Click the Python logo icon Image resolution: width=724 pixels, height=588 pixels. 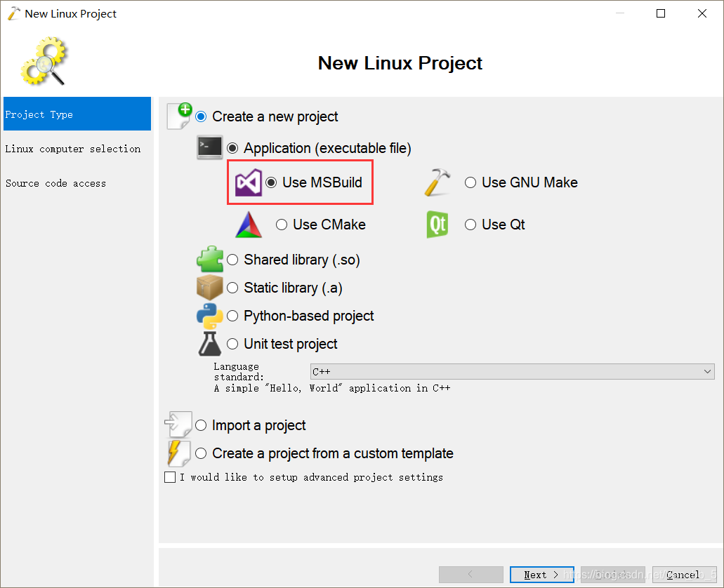click(x=210, y=316)
